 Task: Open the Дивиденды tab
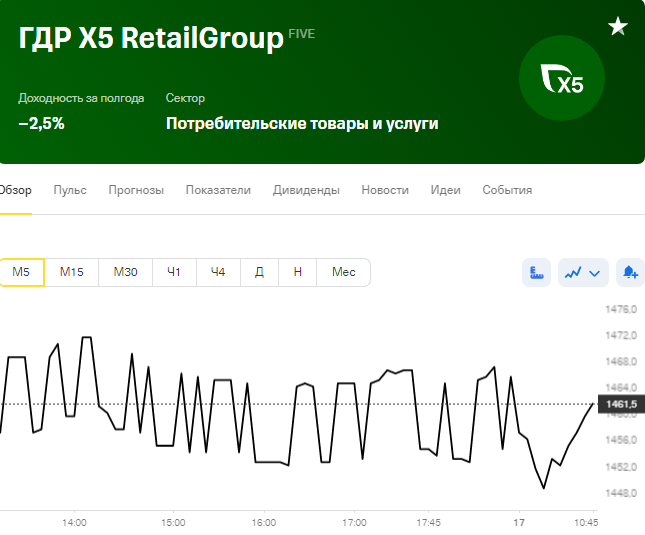306,190
